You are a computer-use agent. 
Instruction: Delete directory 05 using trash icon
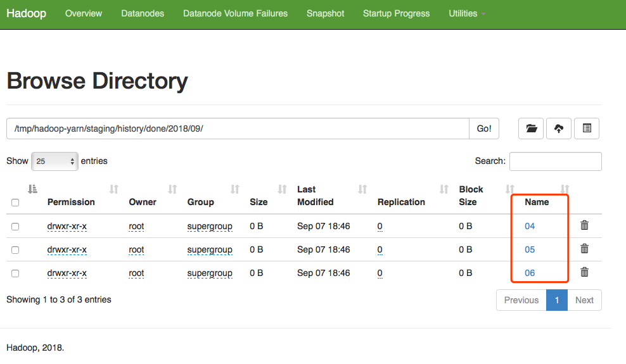tap(585, 249)
